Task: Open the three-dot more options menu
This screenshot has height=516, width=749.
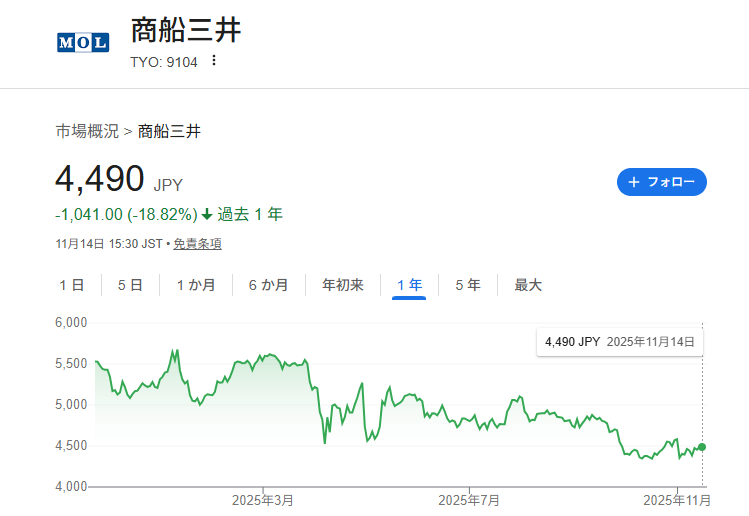Action: coord(213,61)
